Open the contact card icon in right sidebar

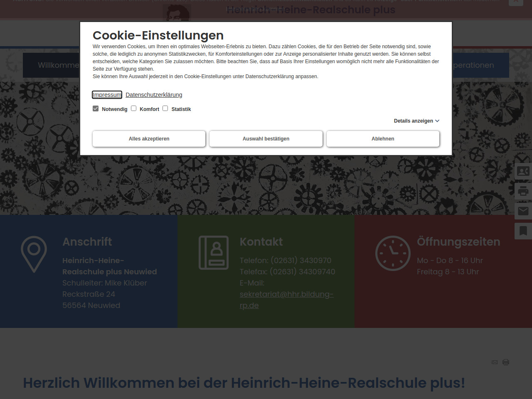coord(523,171)
